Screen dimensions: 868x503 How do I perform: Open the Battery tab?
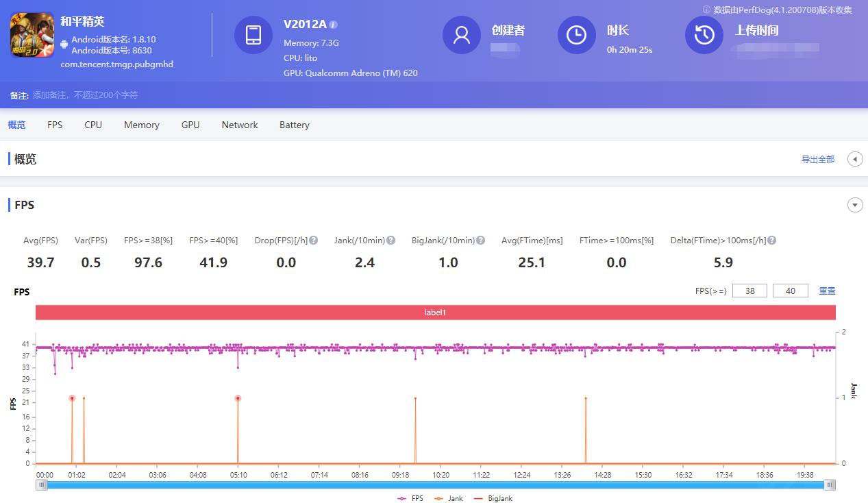(295, 125)
